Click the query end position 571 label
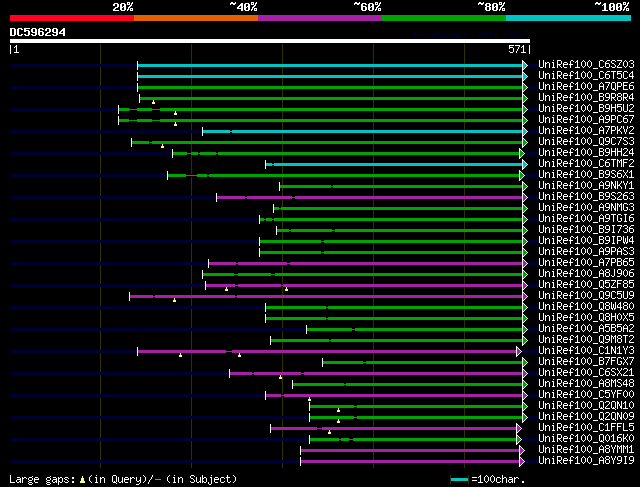The height and width of the screenshot is (487, 640). click(x=517, y=49)
